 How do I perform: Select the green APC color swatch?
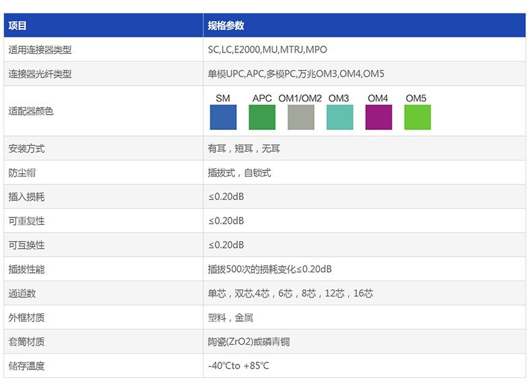262,117
